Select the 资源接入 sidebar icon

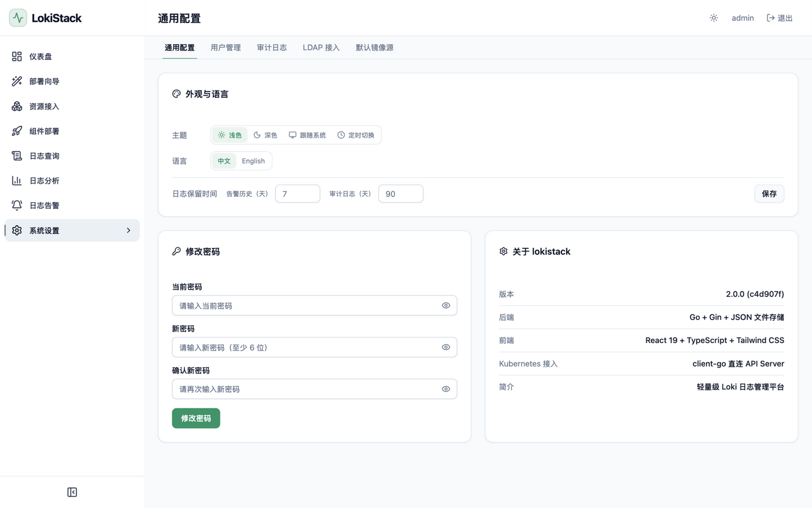pyautogui.click(x=17, y=106)
